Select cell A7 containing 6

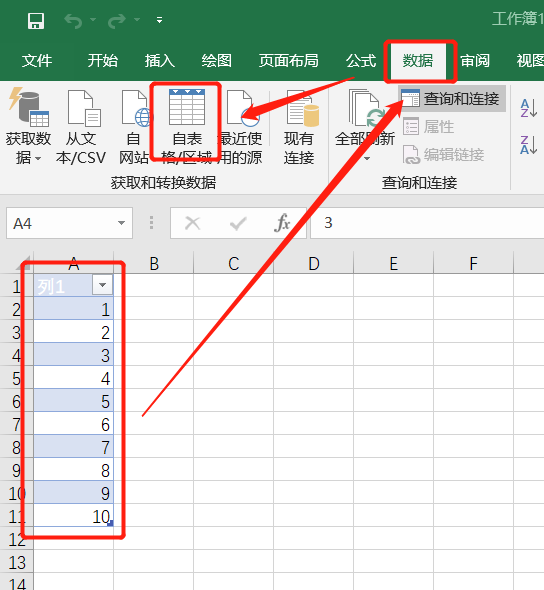74,423
